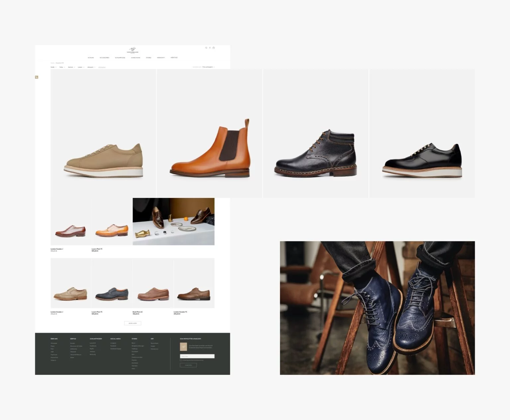
Task: Open the search icon in the header
Action: pyautogui.click(x=206, y=47)
